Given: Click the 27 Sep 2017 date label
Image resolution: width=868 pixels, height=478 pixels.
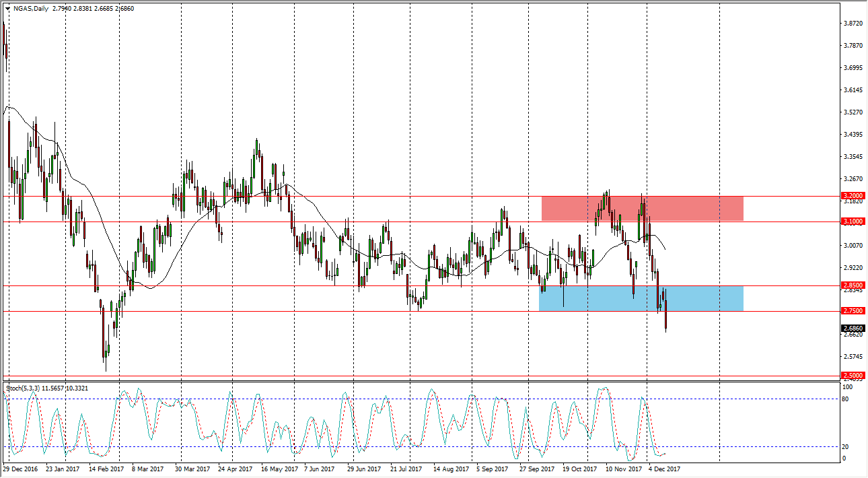Looking at the screenshot, I should 536,469.
